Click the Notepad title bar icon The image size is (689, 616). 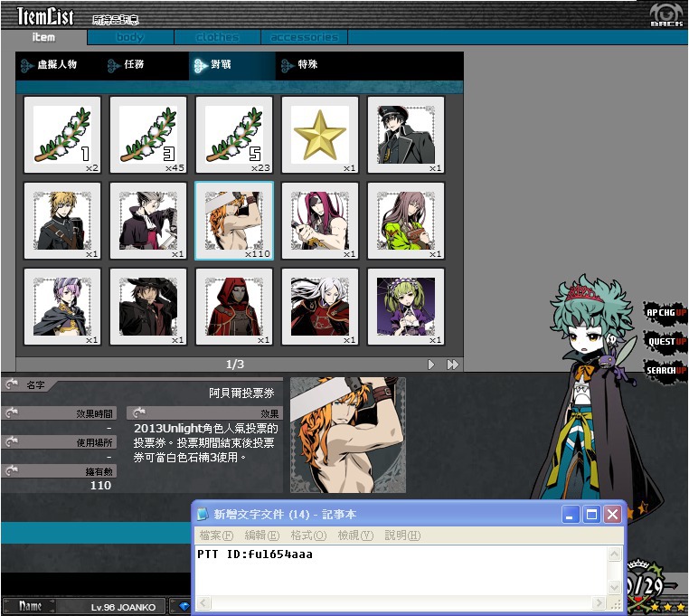(203, 514)
